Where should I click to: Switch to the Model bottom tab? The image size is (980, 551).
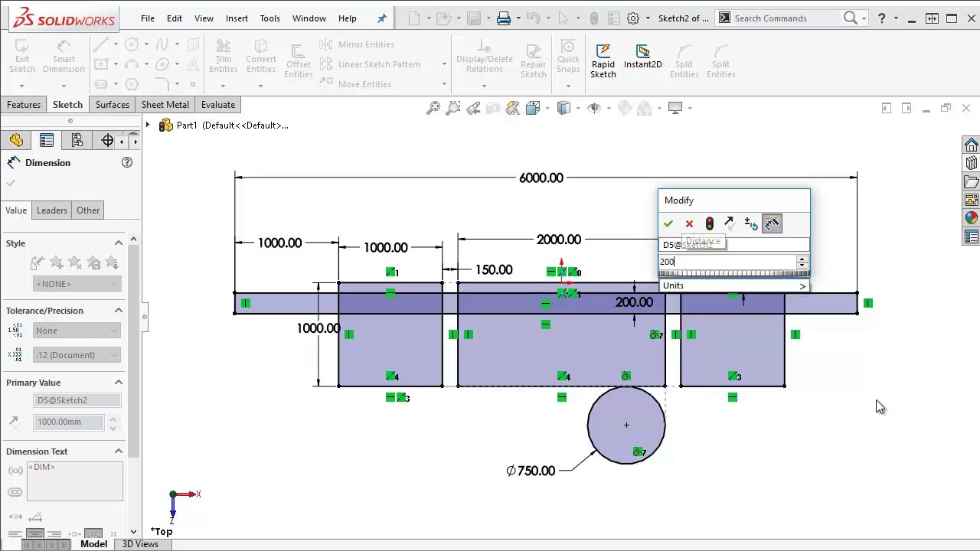[93, 544]
